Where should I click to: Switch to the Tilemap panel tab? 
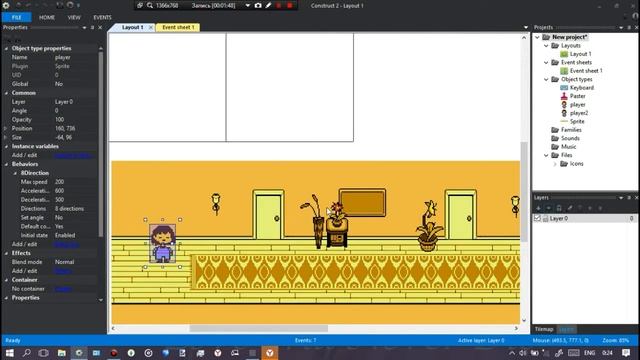tap(544, 329)
